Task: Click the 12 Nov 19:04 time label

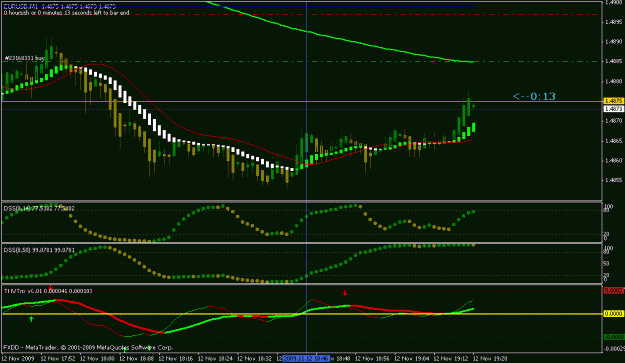Action: [412, 359]
